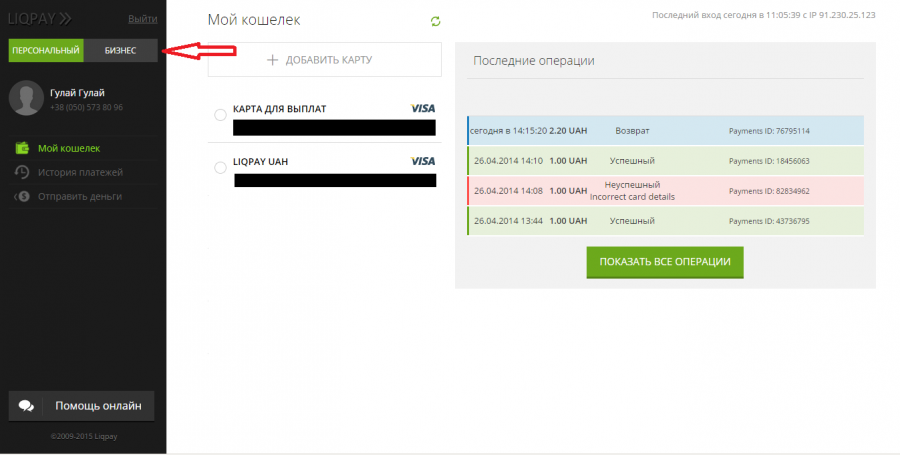The width and height of the screenshot is (900, 455).
Task: Click Payments ID: 43736795
Action: (x=769, y=221)
